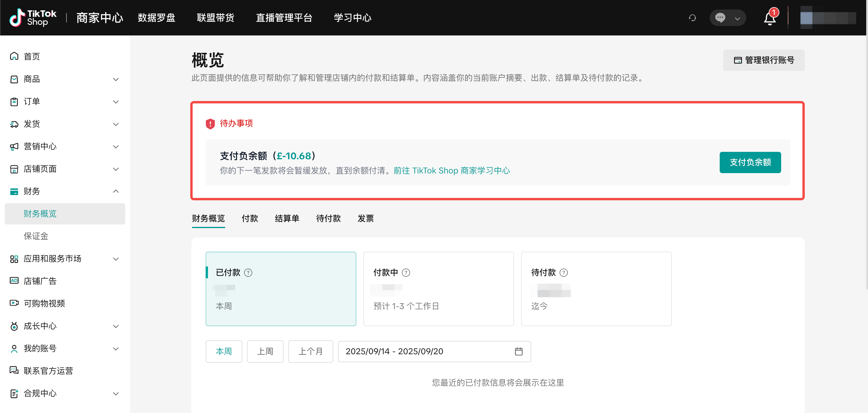Select the 上个月 period filter
This screenshot has height=413, width=868.
pos(310,351)
